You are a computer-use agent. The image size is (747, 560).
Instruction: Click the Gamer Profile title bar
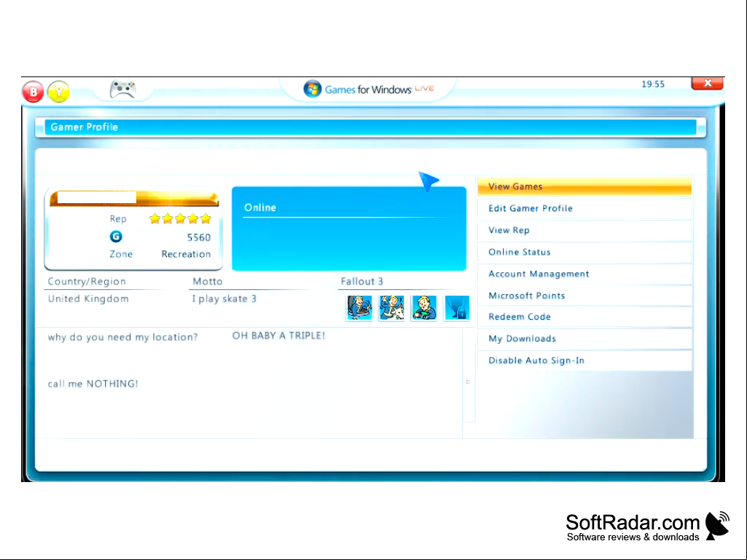(371, 127)
